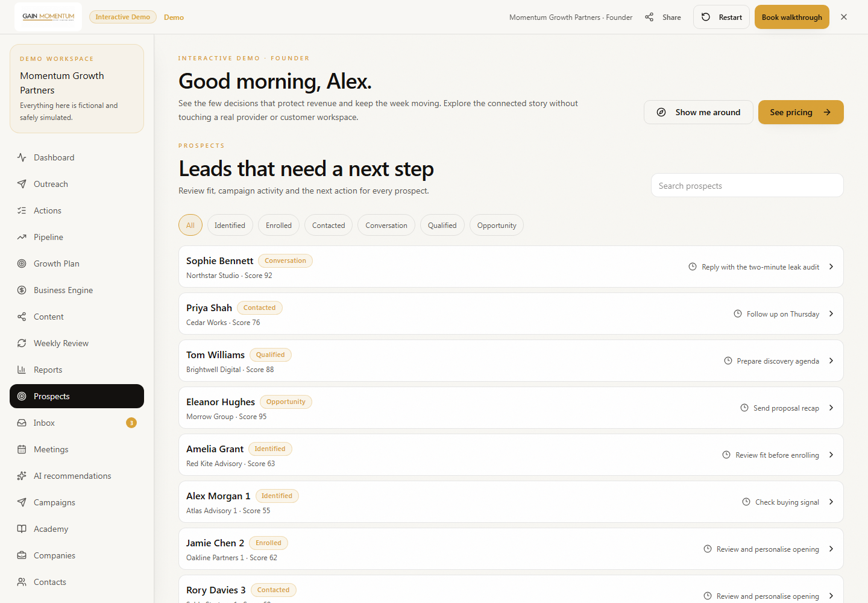Click the Inbox unread count badge
Image resolution: width=868 pixels, height=603 pixels.
pos(131,423)
